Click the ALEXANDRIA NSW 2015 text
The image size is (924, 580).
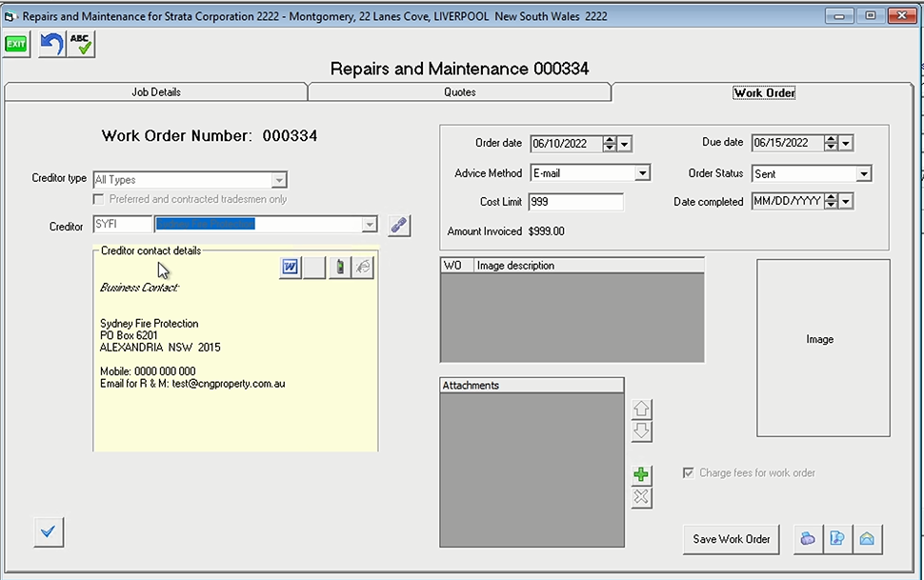[x=160, y=348]
